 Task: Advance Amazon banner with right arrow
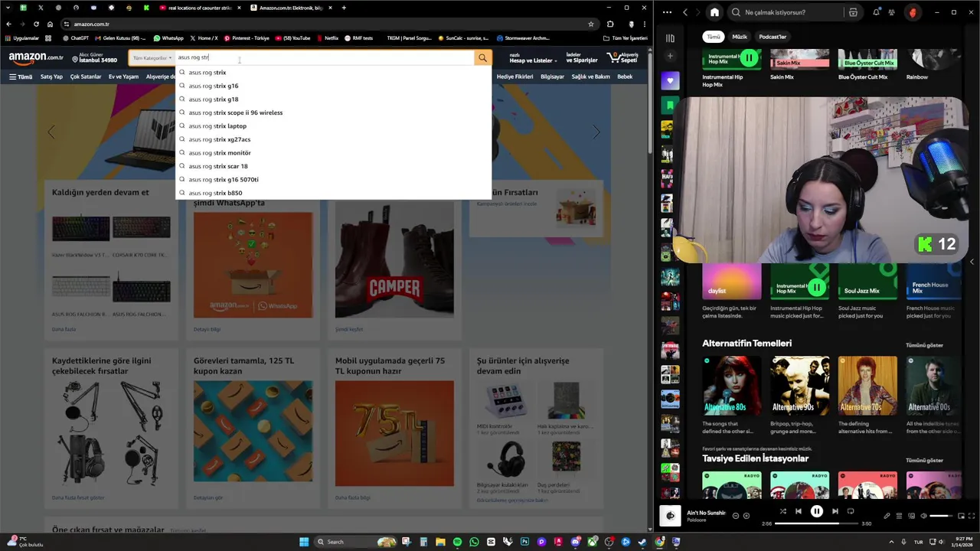596,132
